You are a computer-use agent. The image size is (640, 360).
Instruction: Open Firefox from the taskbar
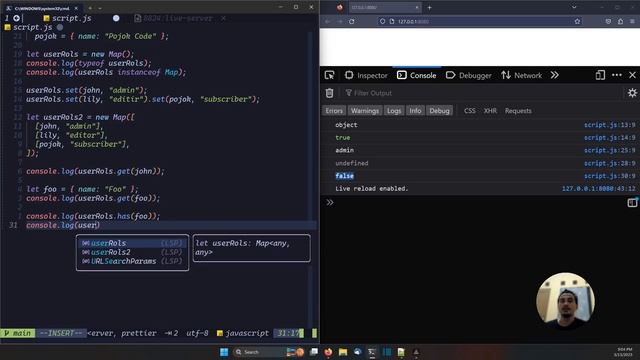coord(328,352)
